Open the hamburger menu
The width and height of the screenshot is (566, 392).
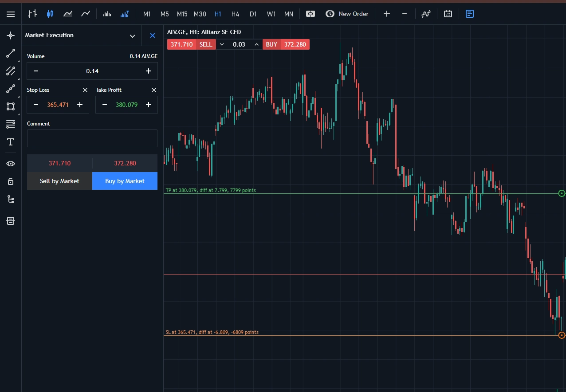[x=11, y=13]
